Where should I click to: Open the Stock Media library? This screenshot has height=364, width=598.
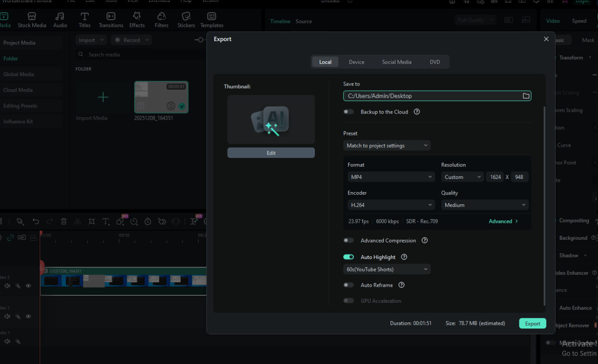click(32, 20)
